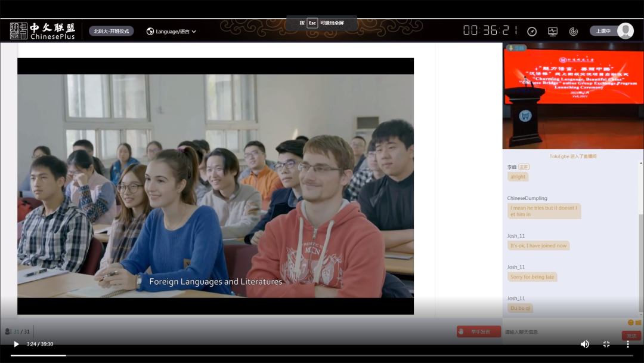Send the chat message with 发送
Screen dimensions: 644x363
tap(631, 336)
